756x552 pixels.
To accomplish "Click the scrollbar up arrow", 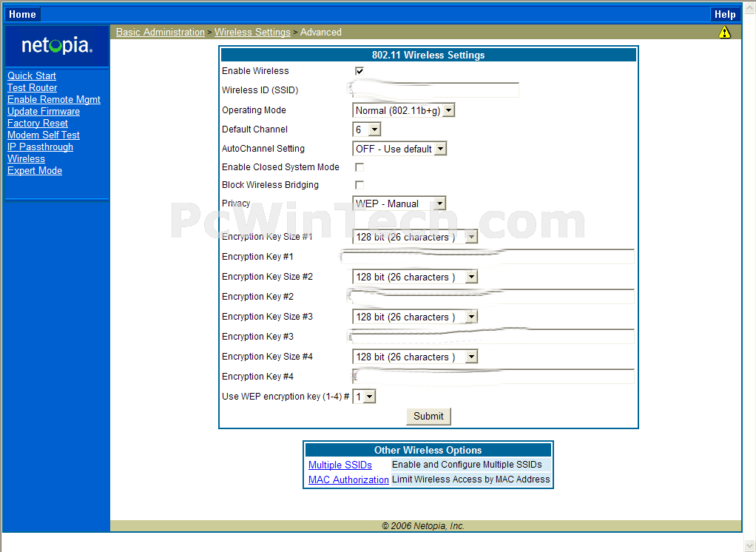I will click(x=750, y=7).
